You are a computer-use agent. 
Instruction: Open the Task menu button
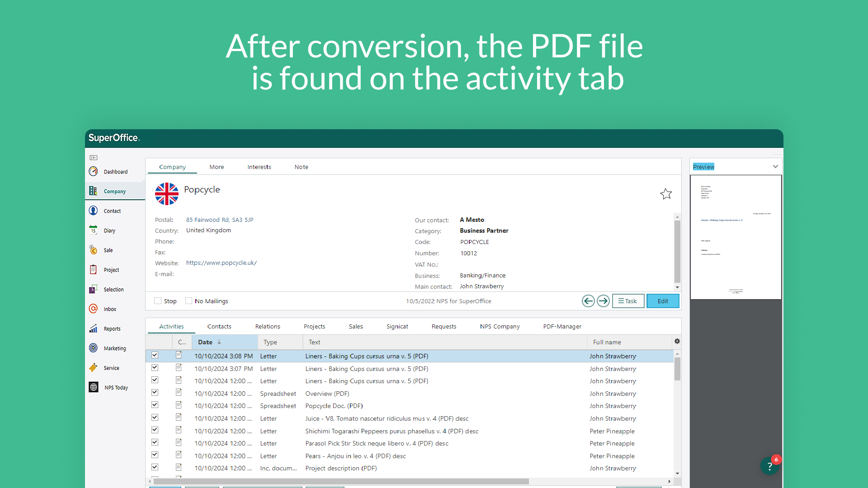pyautogui.click(x=628, y=301)
